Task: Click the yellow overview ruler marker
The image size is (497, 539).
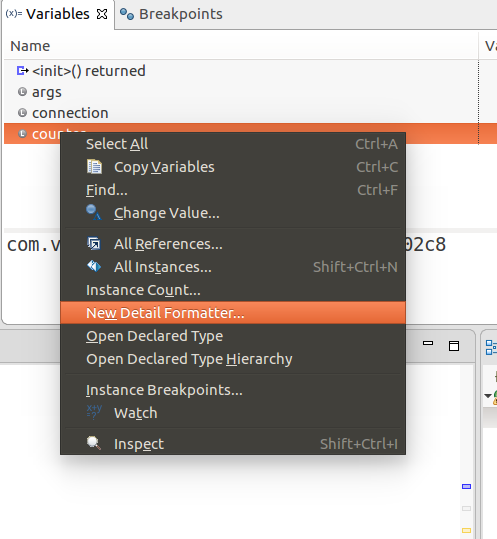Action: (466, 530)
